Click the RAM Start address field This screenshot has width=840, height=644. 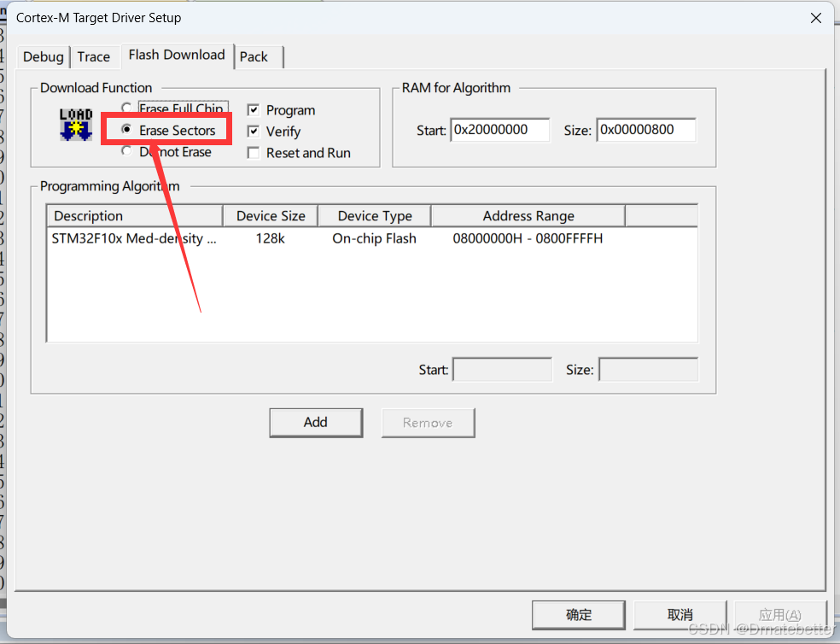pos(499,130)
